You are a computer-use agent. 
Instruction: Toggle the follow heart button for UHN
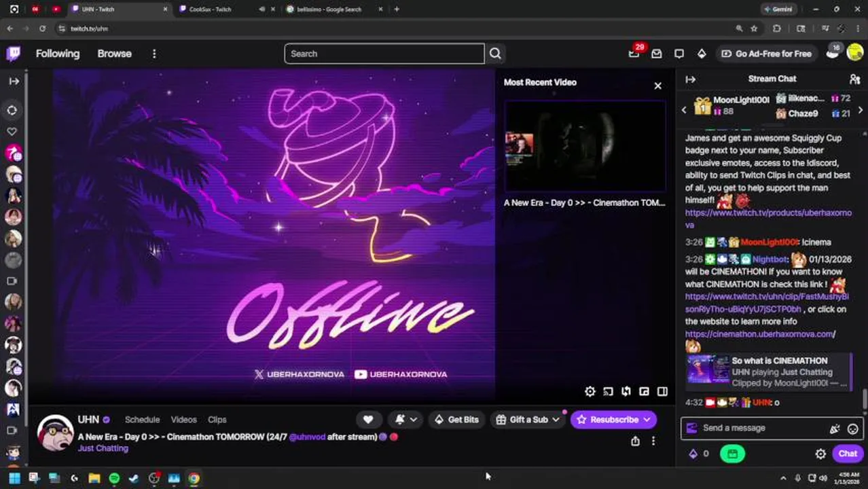[x=368, y=420]
